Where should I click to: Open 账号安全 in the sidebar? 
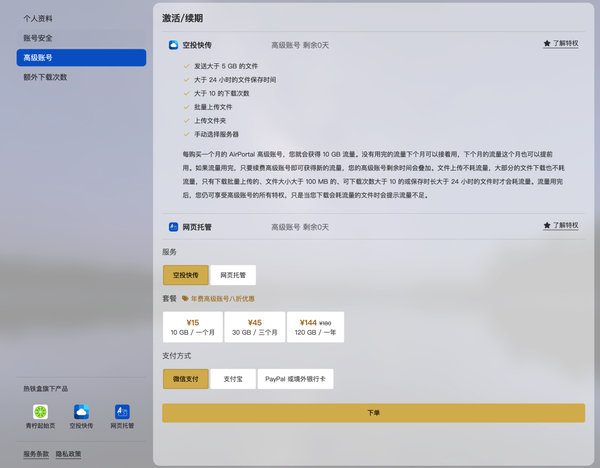click(81, 38)
